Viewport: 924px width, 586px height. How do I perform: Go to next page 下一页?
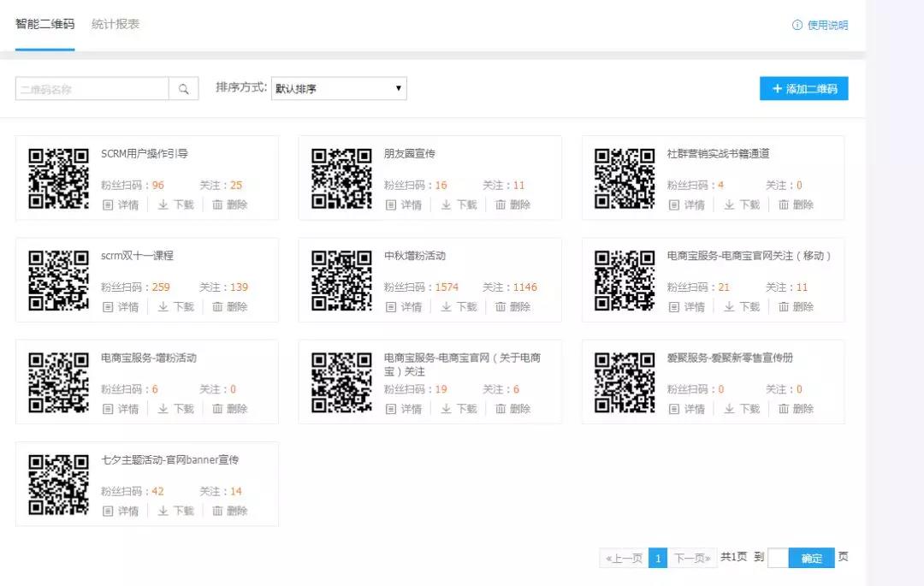click(692, 558)
